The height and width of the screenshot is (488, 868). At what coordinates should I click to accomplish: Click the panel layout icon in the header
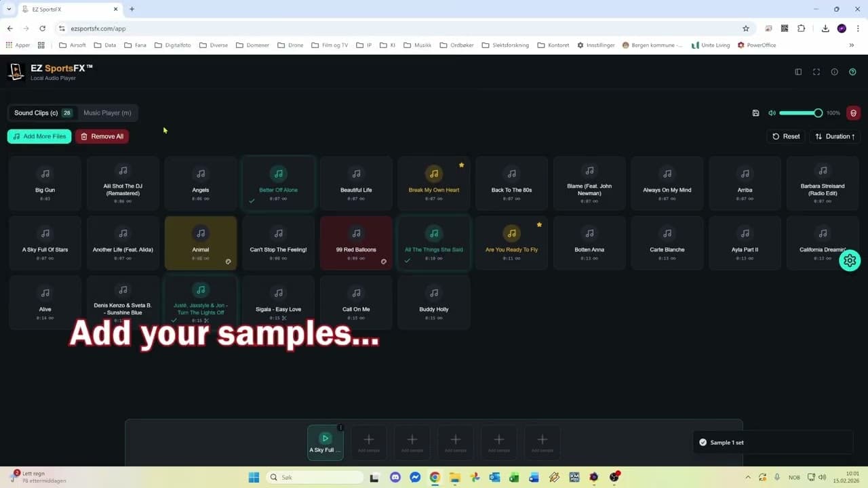click(798, 71)
